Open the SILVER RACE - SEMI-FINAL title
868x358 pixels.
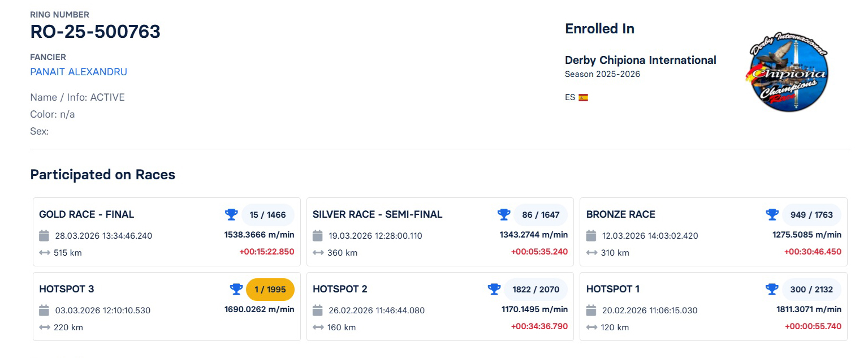[x=377, y=214]
